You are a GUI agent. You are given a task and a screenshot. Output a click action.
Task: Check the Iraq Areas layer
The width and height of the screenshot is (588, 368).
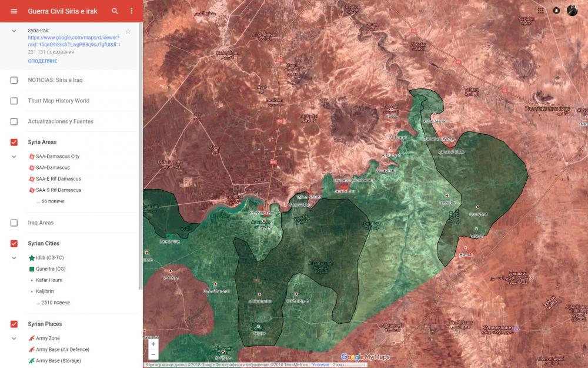[14, 223]
